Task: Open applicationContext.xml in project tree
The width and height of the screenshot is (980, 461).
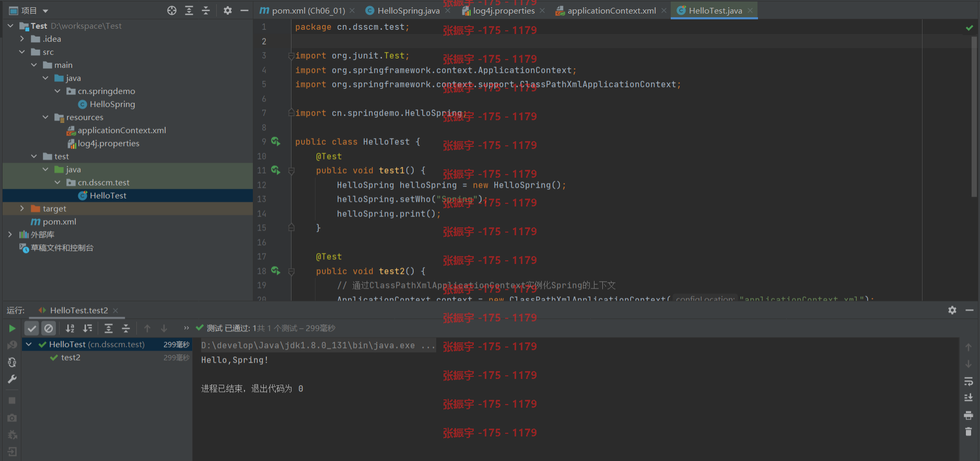Action: 122,130
